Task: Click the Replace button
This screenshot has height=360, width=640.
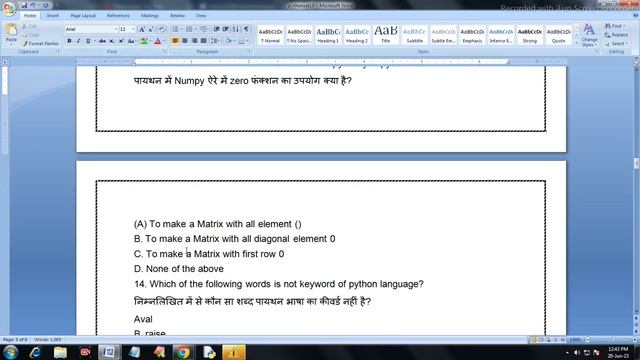Action: pos(616,35)
